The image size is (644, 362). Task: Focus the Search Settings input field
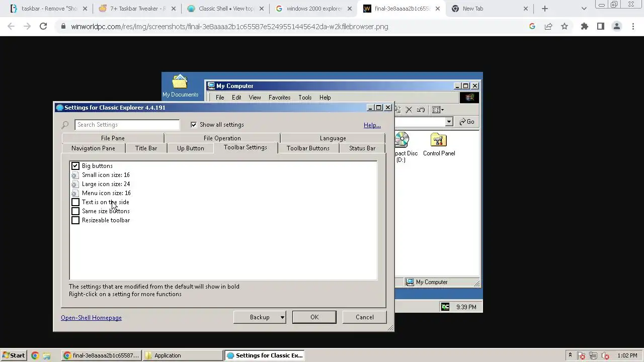tap(127, 125)
